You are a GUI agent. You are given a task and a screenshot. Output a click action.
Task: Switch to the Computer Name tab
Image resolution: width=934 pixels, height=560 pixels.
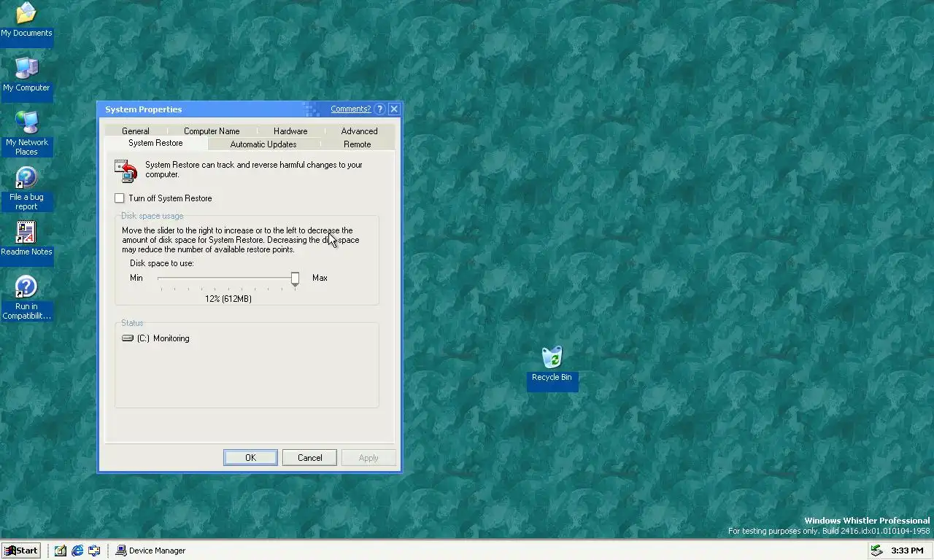212,131
